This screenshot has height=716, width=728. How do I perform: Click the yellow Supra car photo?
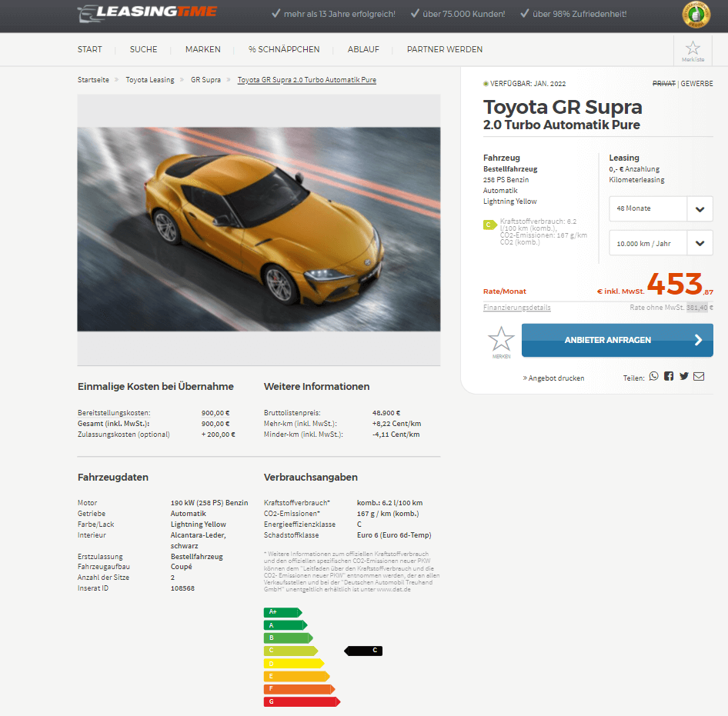(259, 229)
